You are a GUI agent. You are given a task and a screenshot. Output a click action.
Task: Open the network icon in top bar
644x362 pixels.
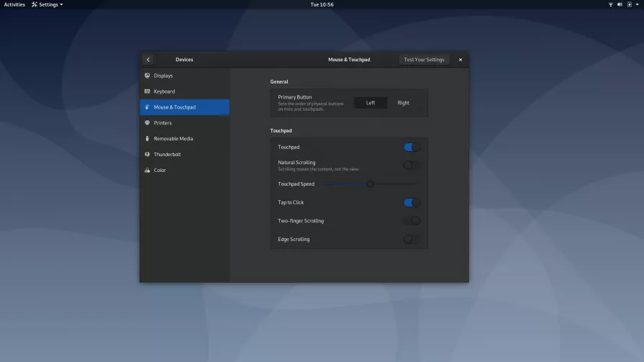click(x=610, y=4)
